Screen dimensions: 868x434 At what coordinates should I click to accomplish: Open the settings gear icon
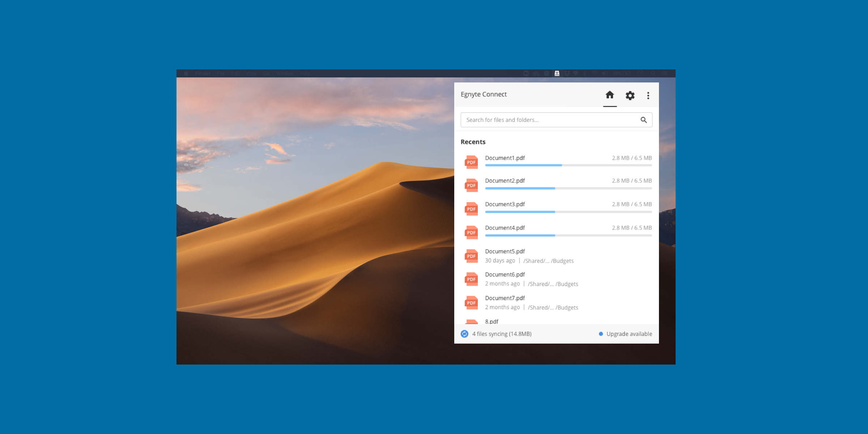pyautogui.click(x=630, y=95)
